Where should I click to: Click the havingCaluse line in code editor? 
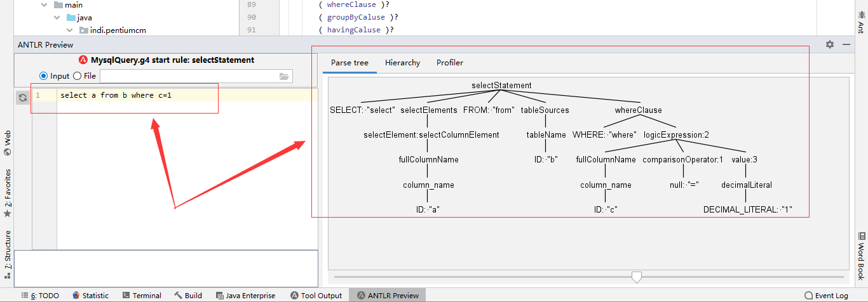pos(359,30)
